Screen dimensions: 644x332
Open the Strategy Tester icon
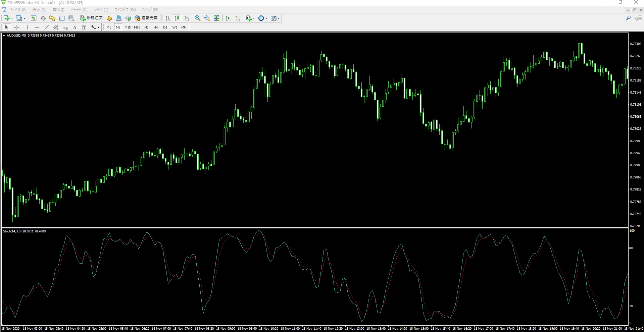click(71, 18)
